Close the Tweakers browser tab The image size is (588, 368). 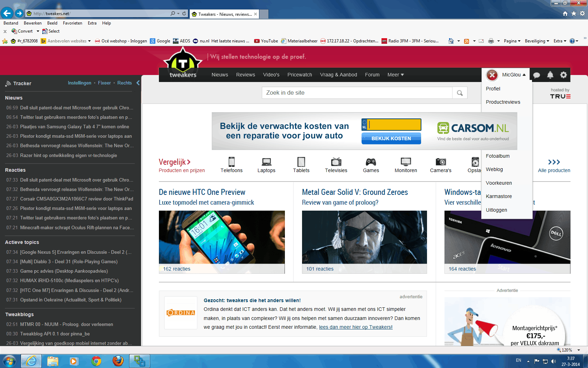pos(255,14)
